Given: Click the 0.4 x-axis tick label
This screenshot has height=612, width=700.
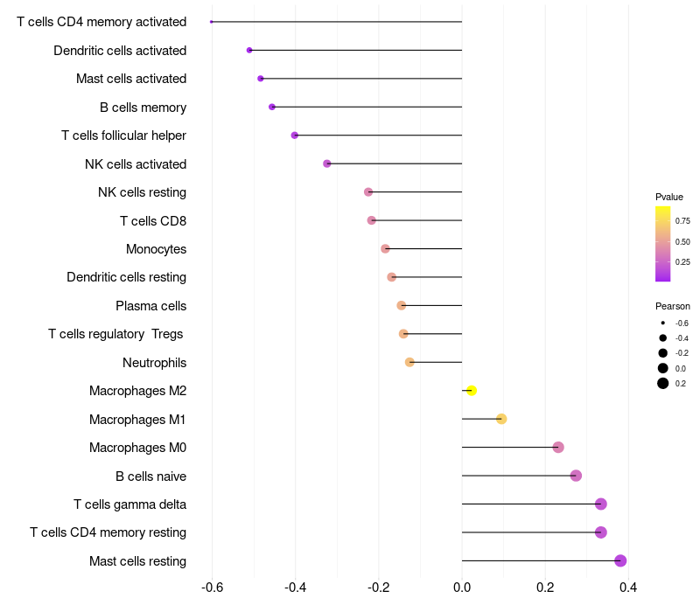Looking at the screenshot, I should 628,588.
